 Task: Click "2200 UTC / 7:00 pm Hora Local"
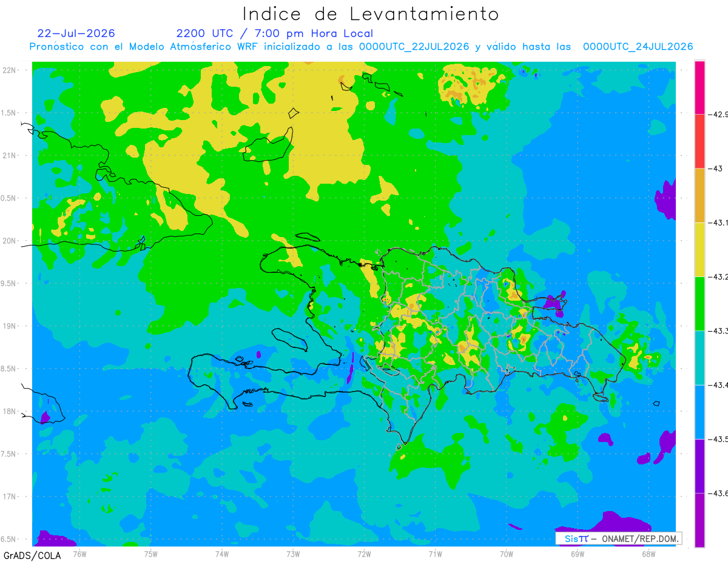(x=275, y=33)
